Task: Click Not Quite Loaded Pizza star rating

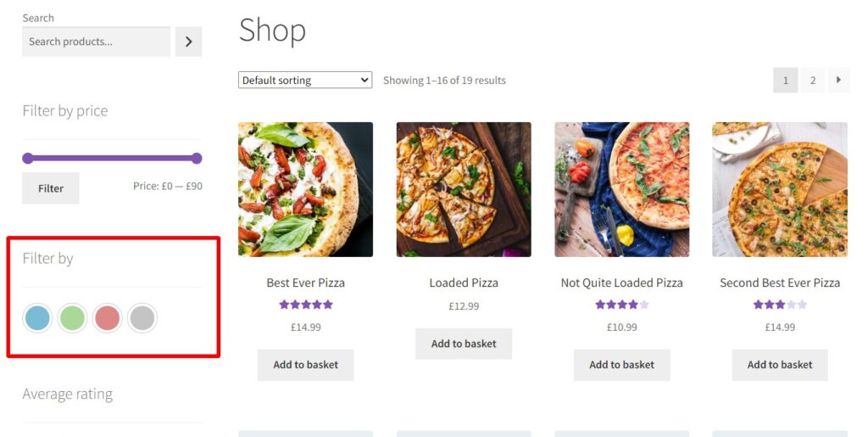Action: pos(621,305)
